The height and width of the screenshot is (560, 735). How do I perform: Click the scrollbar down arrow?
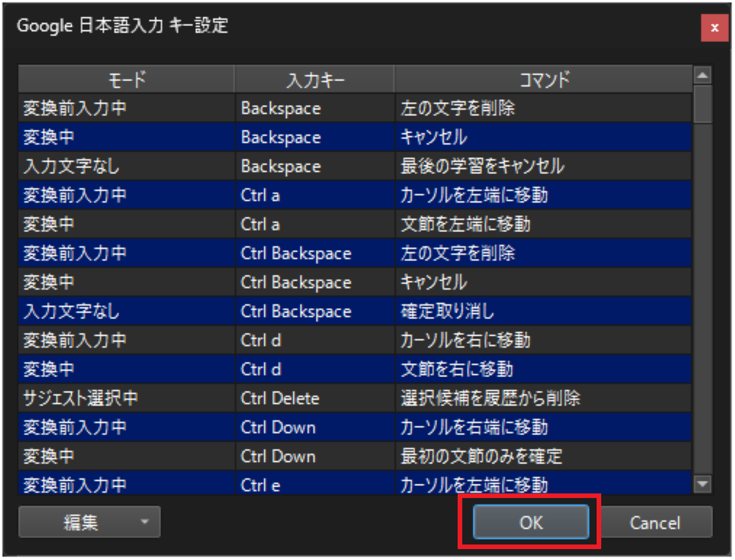tap(703, 483)
